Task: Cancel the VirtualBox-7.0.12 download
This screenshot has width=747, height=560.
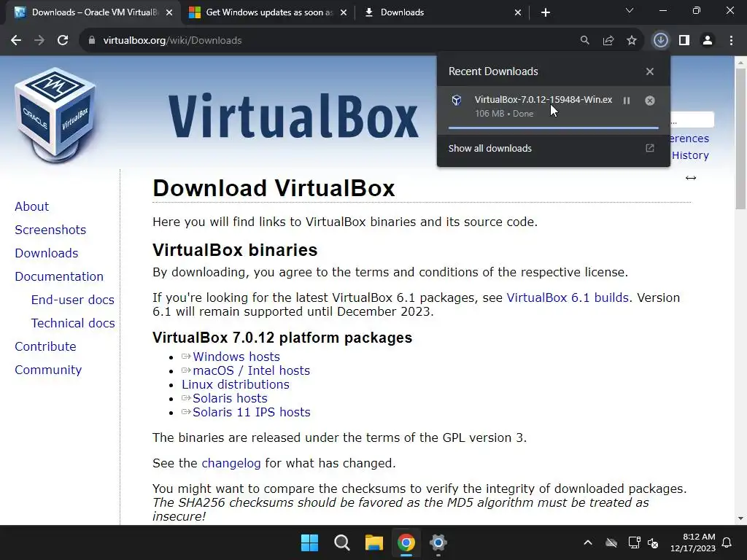Action: [x=650, y=101]
